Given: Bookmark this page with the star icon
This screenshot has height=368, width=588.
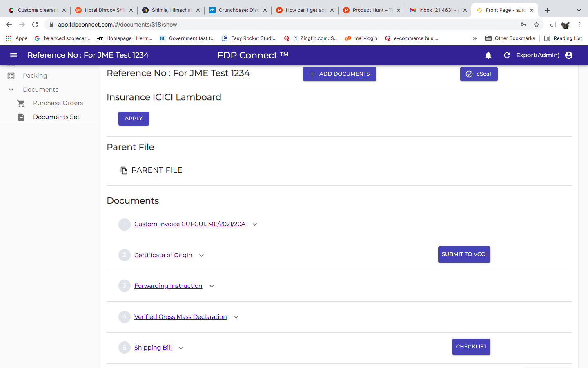Looking at the screenshot, I should (x=537, y=25).
